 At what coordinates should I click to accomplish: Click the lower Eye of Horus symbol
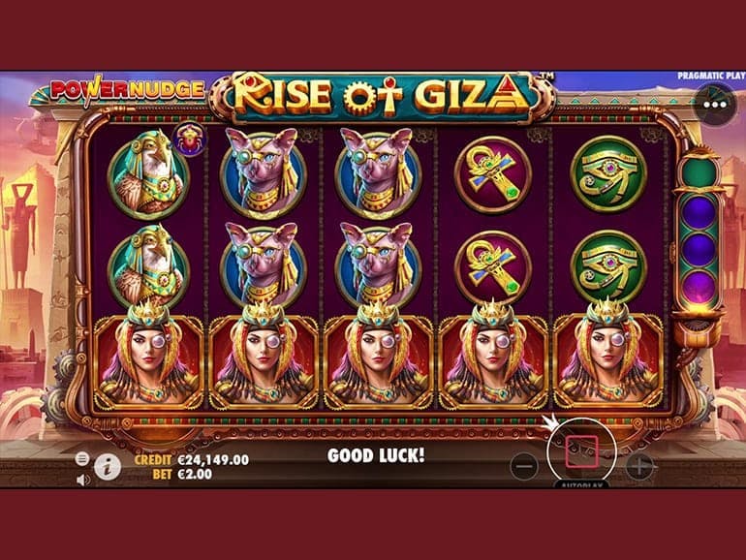point(608,267)
